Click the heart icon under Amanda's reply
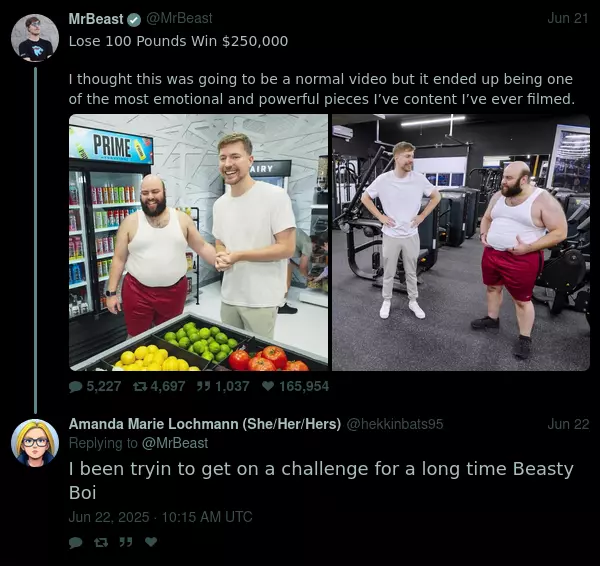This screenshot has width=600, height=566. (x=151, y=542)
